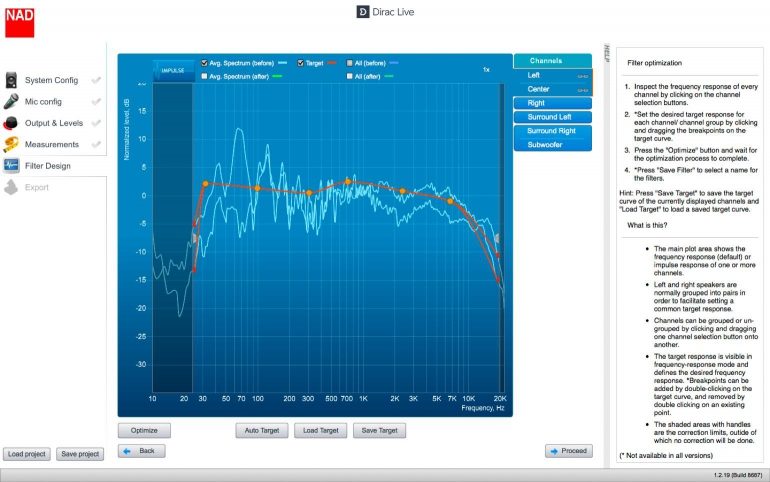Enable Avg. Spectrum (after) checkbox
Screen dimensions: 770x482
(x=205, y=76)
